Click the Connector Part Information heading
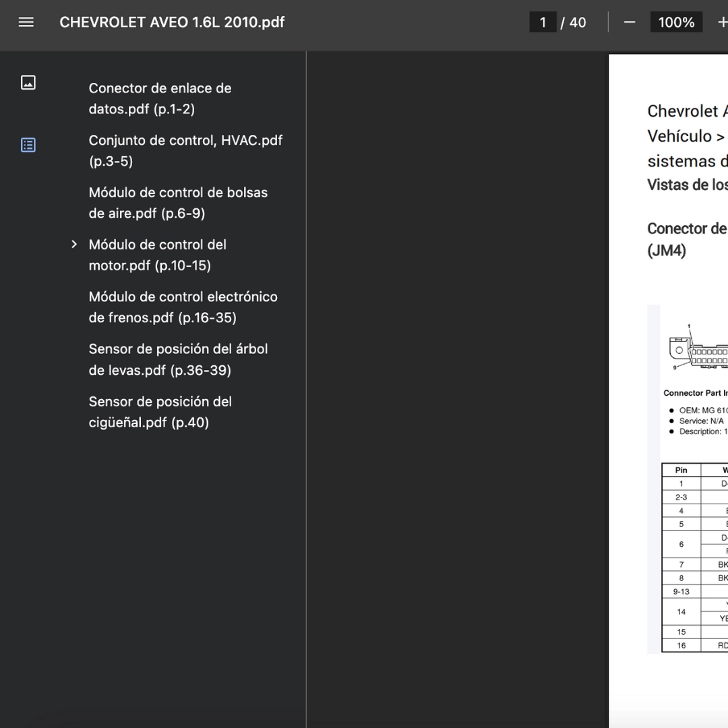This screenshot has width=728, height=728. coord(695,393)
